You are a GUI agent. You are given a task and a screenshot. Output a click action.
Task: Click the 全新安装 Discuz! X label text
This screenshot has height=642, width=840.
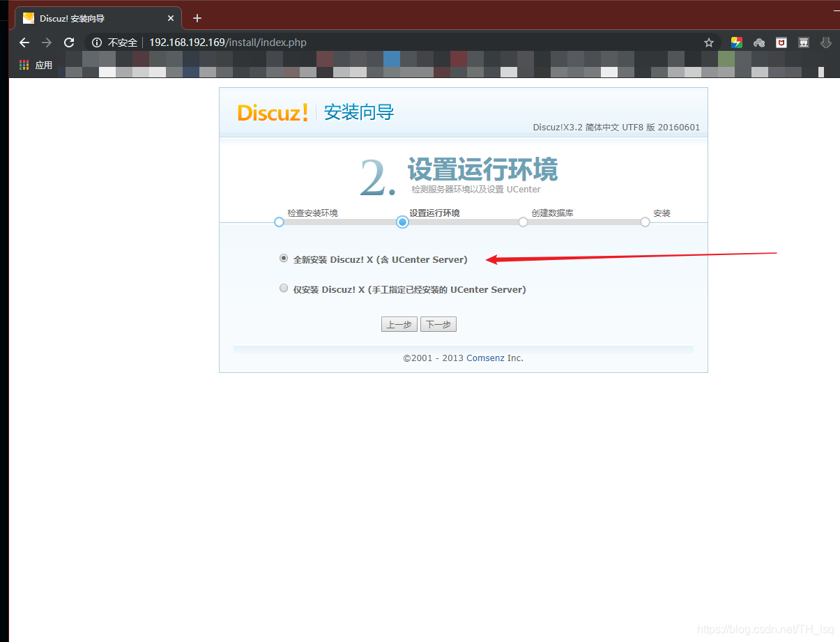pos(381,259)
